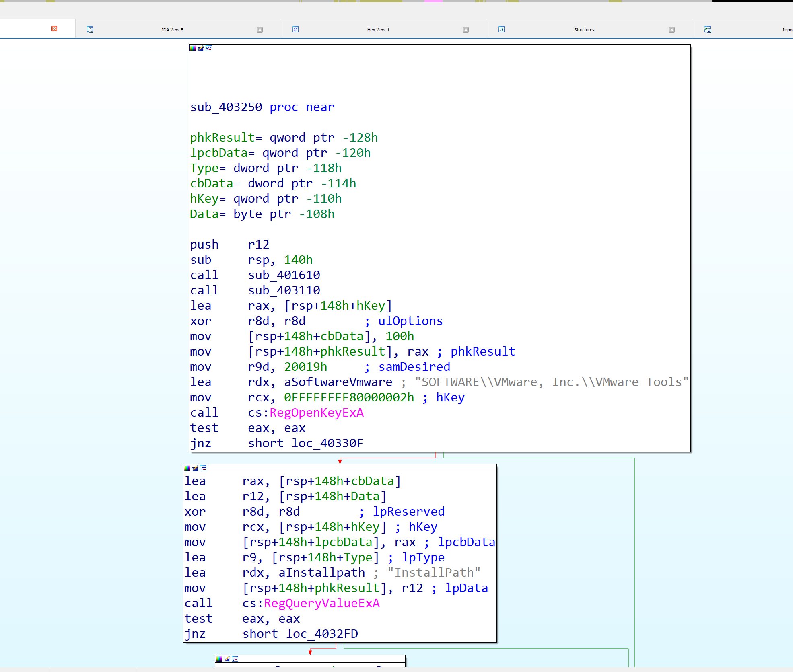Image resolution: width=793 pixels, height=672 pixels.
Task: Click pencil icon on bottom cut-off block
Action: click(227, 659)
